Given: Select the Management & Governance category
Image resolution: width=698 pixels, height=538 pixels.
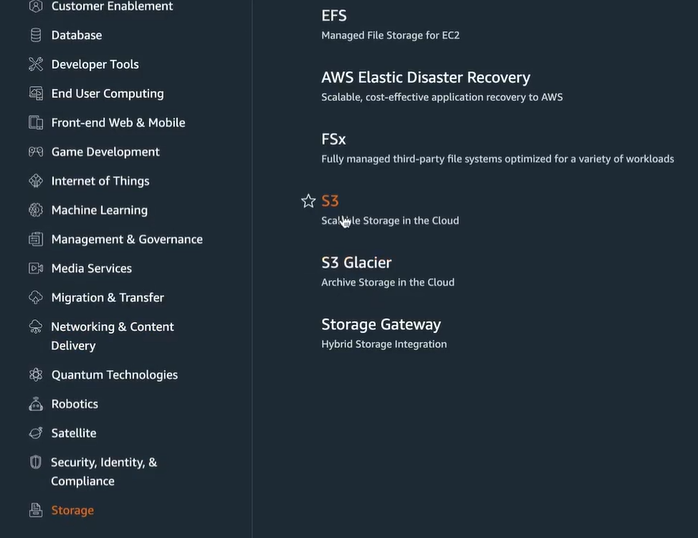Looking at the screenshot, I should pos(127,239).
